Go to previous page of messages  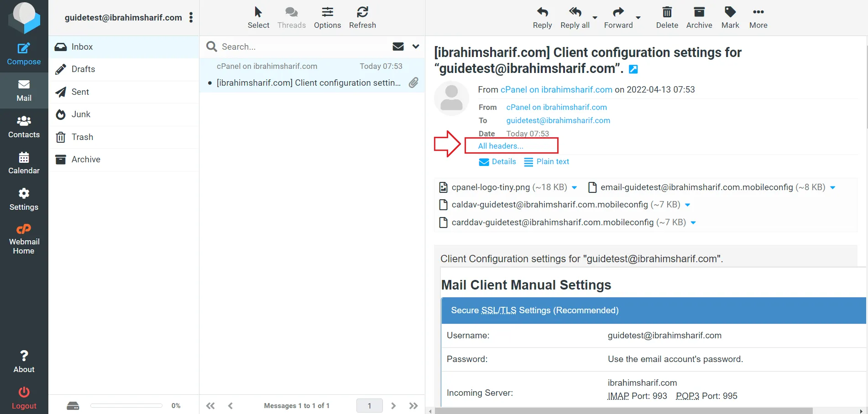(x=230, y=406)
